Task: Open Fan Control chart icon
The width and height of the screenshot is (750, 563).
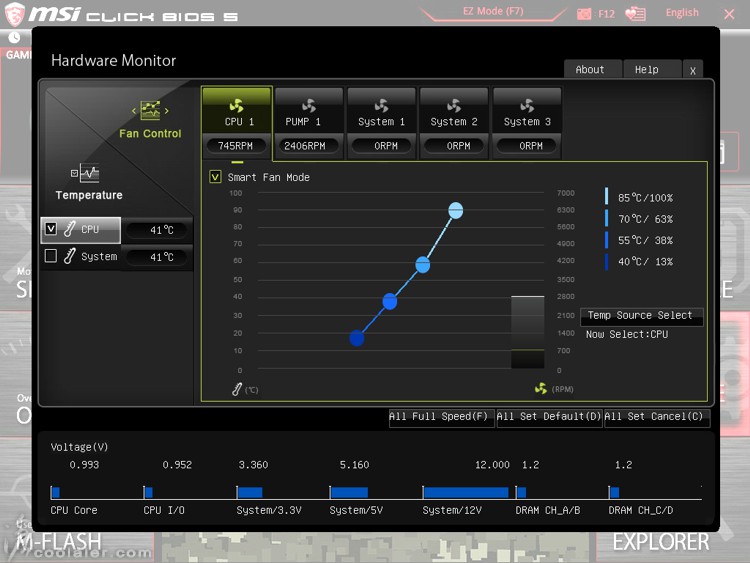Action: click(x=150, y=110)
